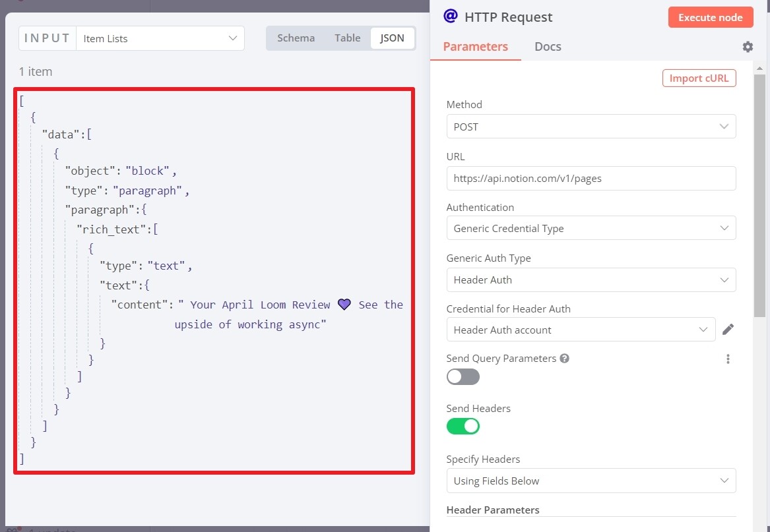Toggle Send Headers off then inspect headers

pos(463,427)
